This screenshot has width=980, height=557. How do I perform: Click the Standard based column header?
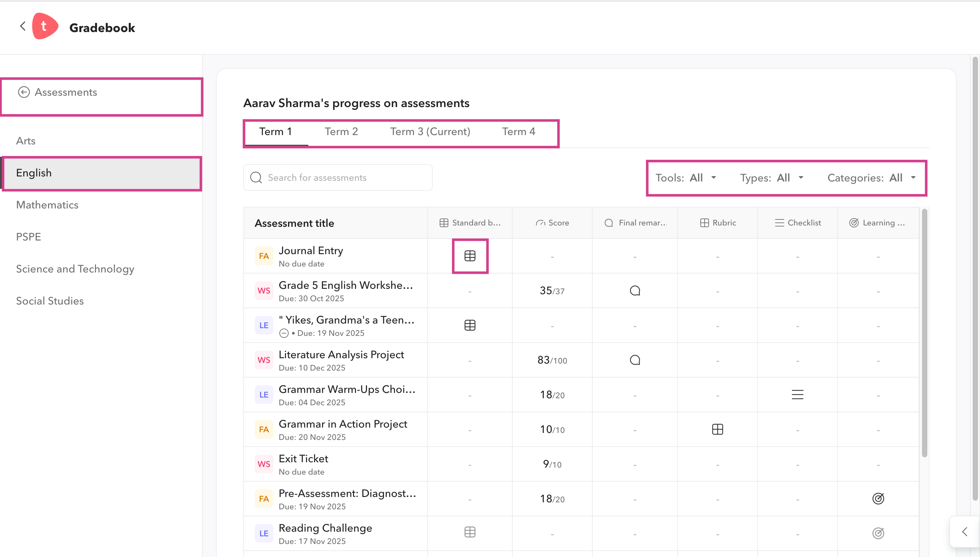click(x=470, y=223)
